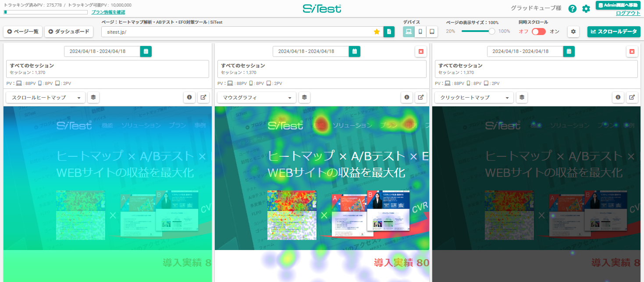Select the tablet device icon

(432, 32)
